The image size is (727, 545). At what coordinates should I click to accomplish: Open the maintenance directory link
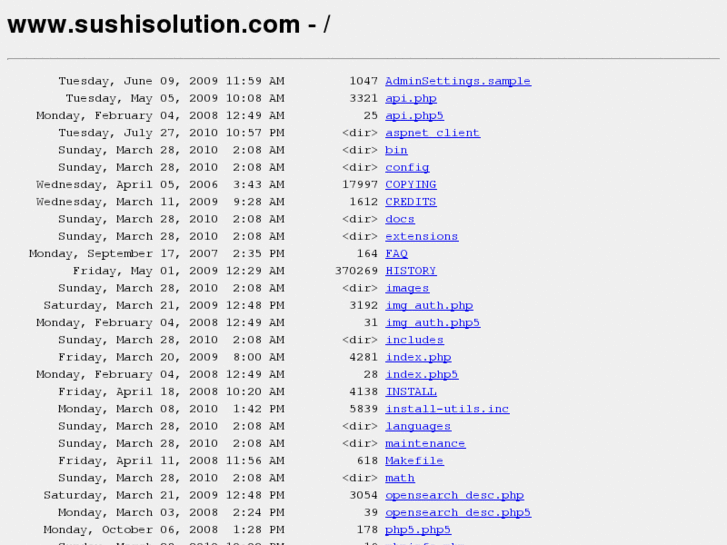click(425, 443)
